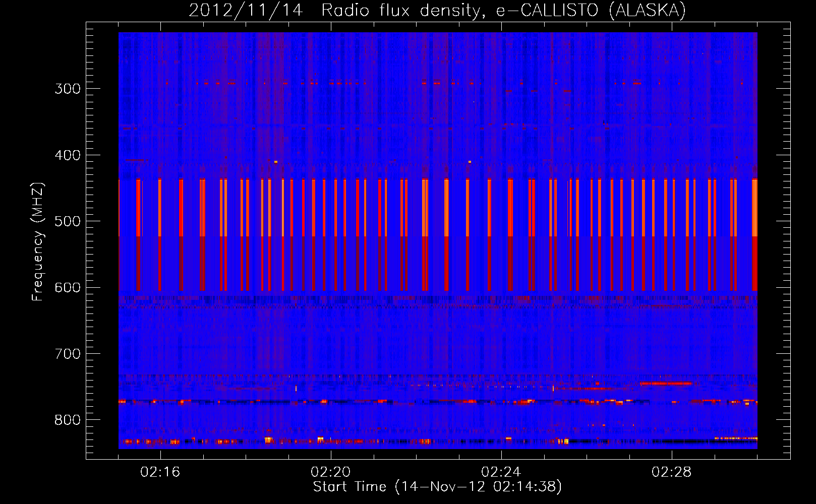Select the 700 frequency tick label

click(68, 354)
